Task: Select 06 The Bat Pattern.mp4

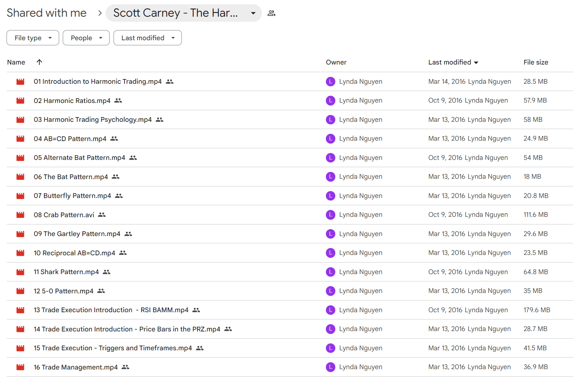Action: pyautogui.click(x=71, y=177)
